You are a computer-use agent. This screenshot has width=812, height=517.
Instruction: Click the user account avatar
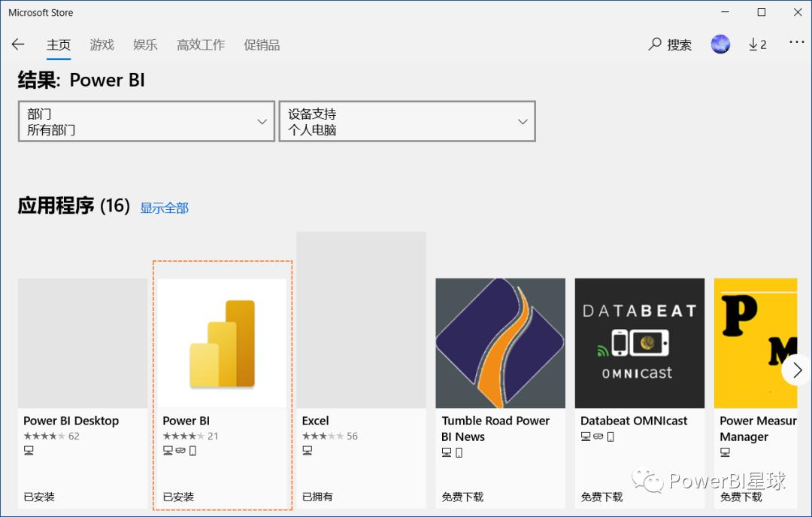click(x=720, y=44)
